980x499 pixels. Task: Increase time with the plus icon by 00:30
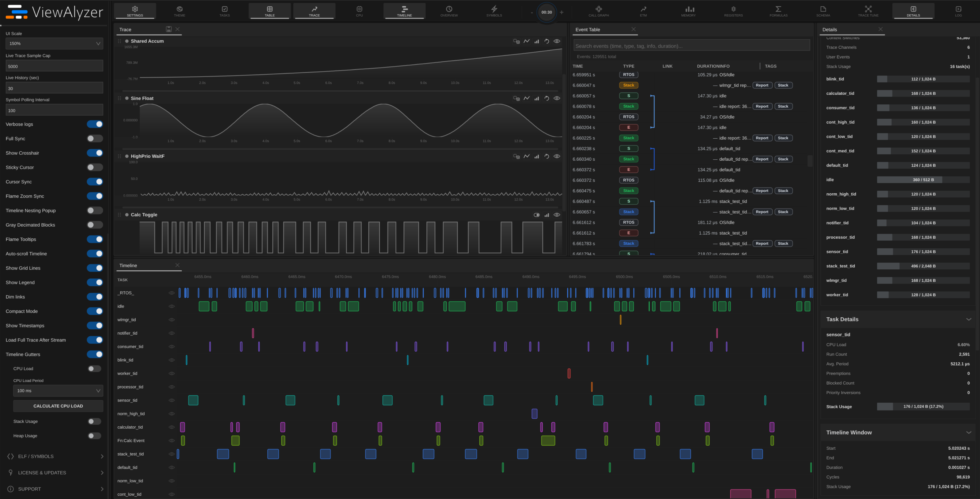[x=561, y=12]
